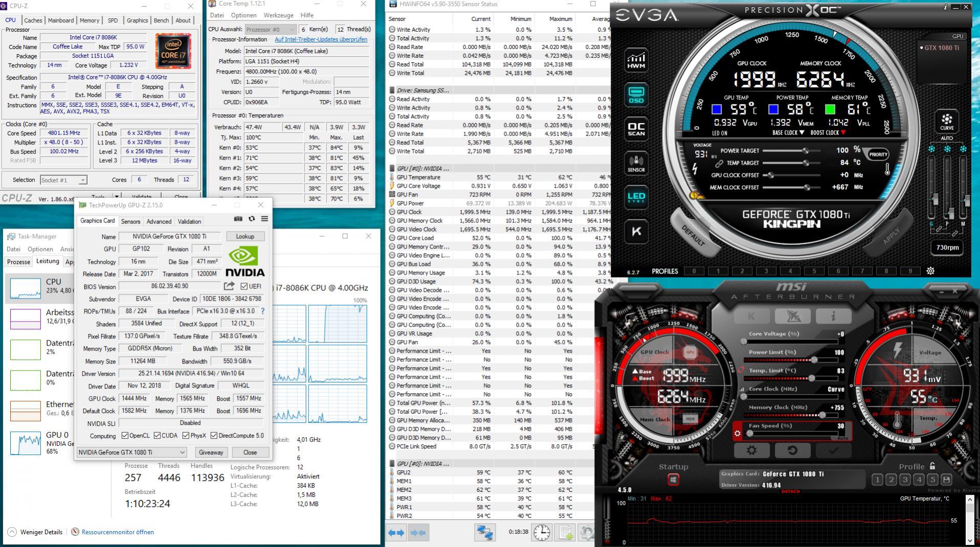Take GPU-Z screenshot with camera icon
Viewport: 980px width, 547px height.
(x=238, y=219)
